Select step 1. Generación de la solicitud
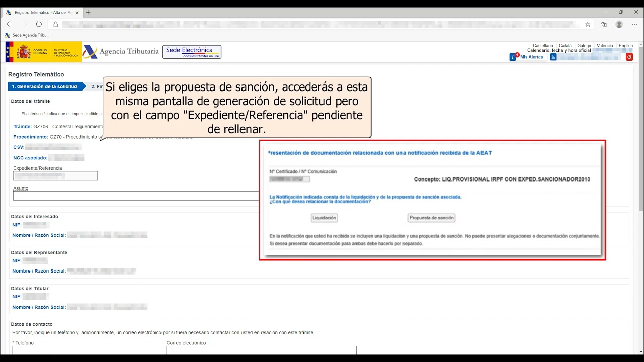The height and width of the screenshot is (362, 644). tap(47, 86)
